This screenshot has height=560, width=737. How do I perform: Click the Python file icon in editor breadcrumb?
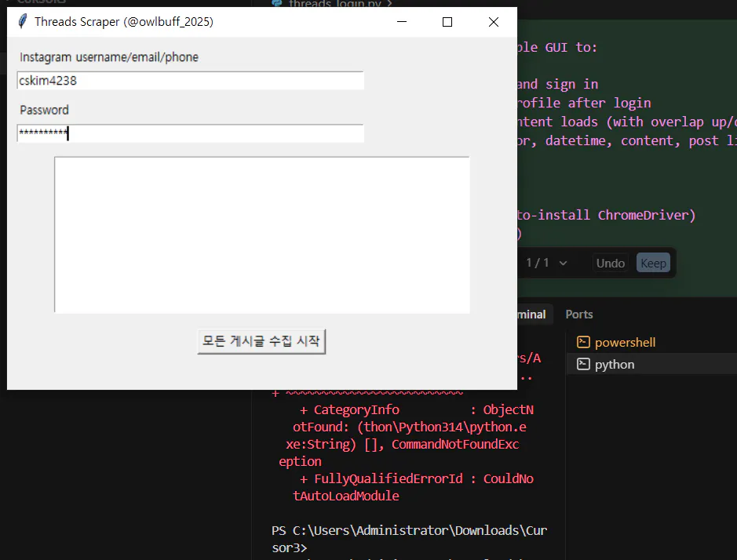point(277,3)
